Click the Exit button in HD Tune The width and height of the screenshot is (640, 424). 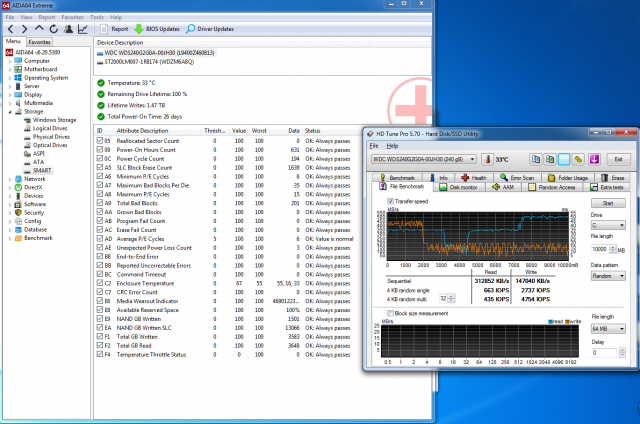(x=617, y=159)
